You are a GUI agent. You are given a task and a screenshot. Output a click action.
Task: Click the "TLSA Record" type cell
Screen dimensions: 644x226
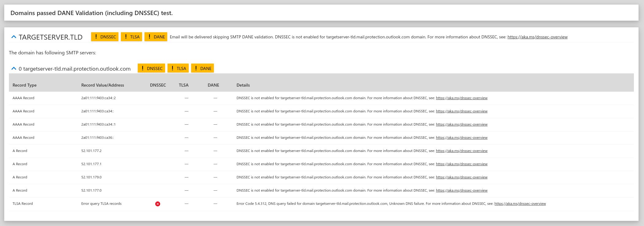(23, 204)
